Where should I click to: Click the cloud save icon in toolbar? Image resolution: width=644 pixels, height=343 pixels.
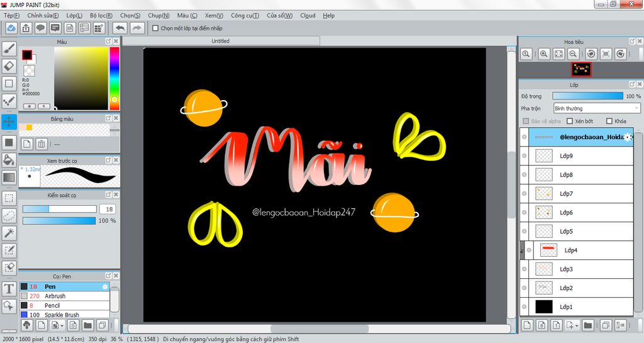pos(11,28)
